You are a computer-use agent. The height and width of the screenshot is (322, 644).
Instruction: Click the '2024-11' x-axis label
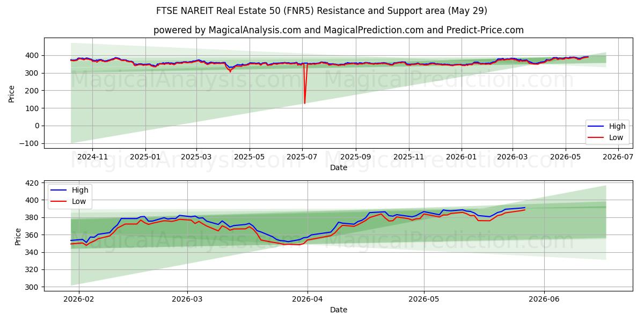(92, 157)
